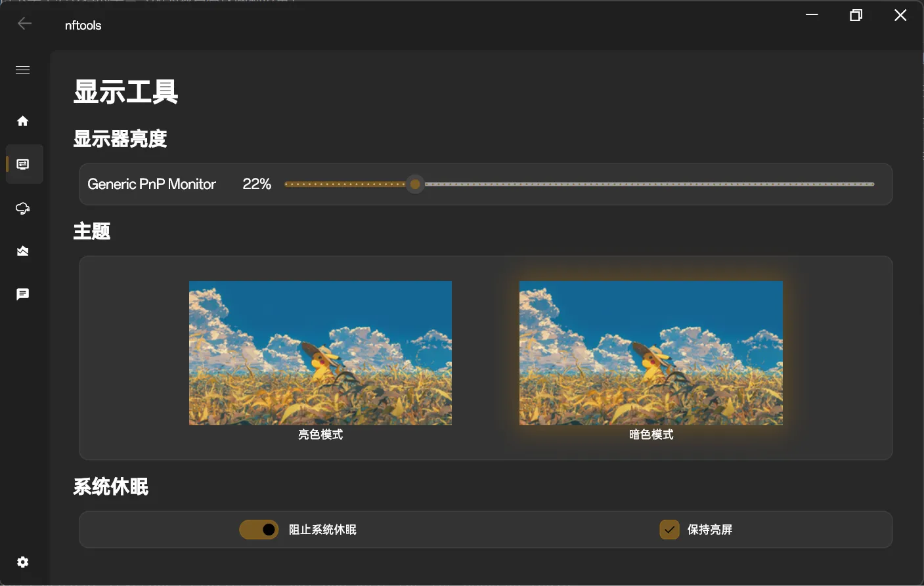Uncheck the 保持亮屏 checkbox
Image resolution: width=924 pixels, height=586 pixels.
[x=669, y=530]
